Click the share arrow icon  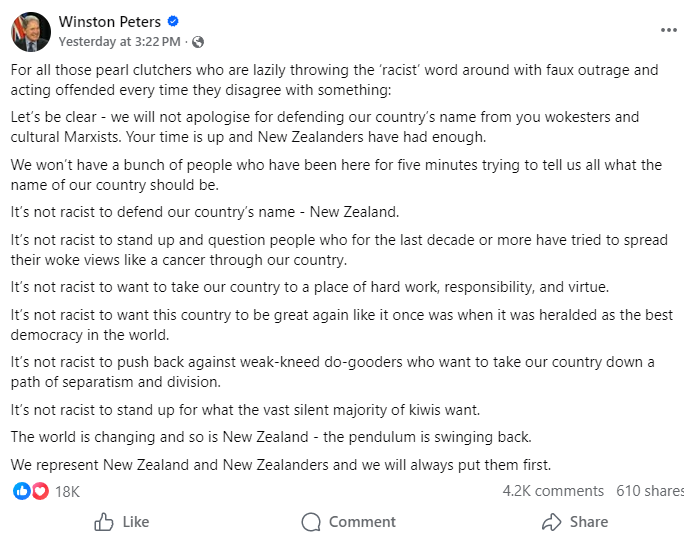pos(551,522)
